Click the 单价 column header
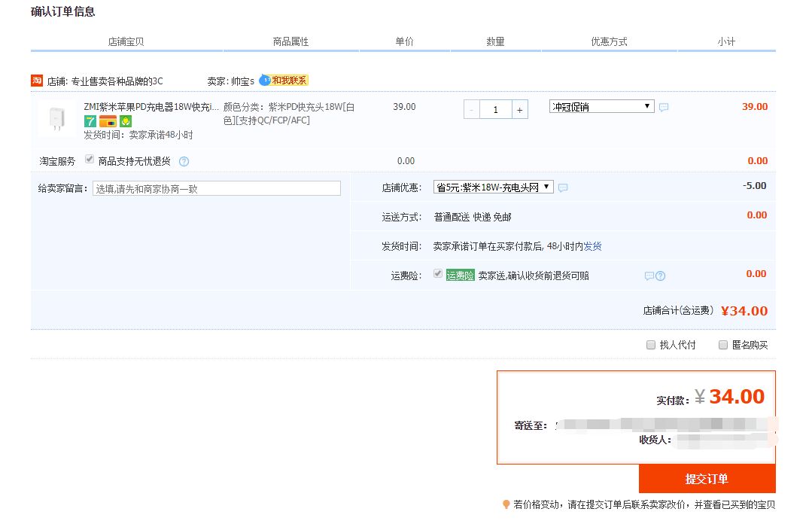 404,41
